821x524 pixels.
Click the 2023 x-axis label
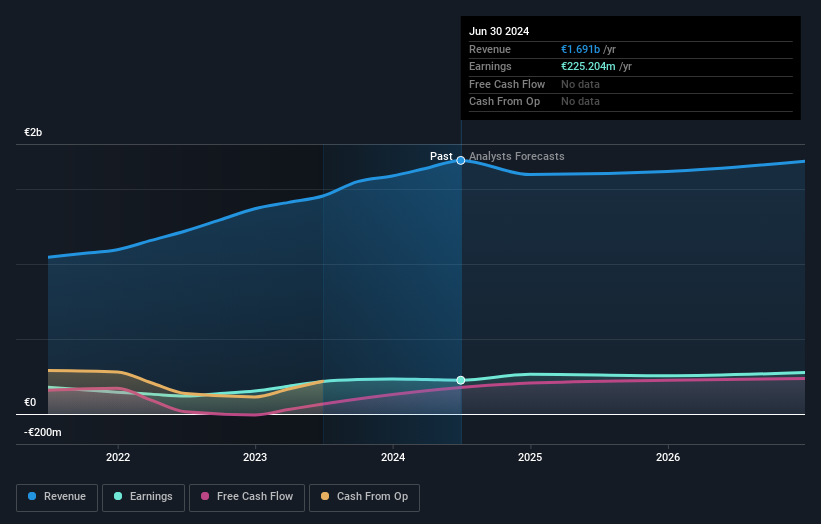(x=255, y=458)
